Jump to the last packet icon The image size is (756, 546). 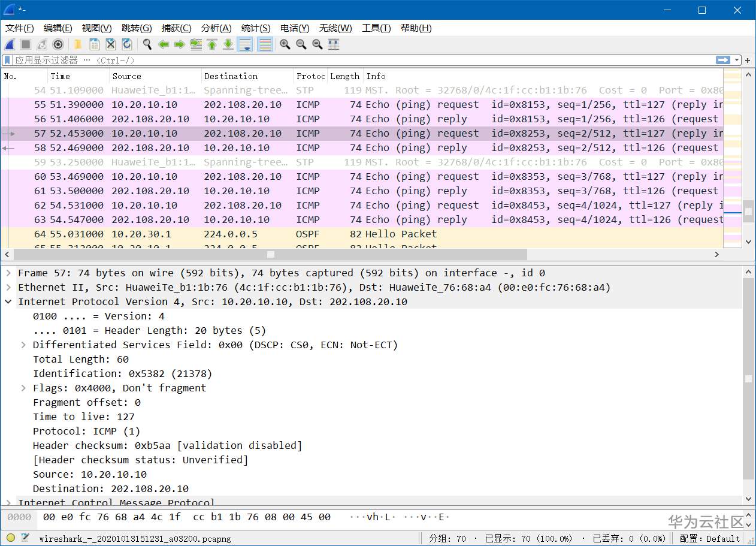[x=228, y=44]
